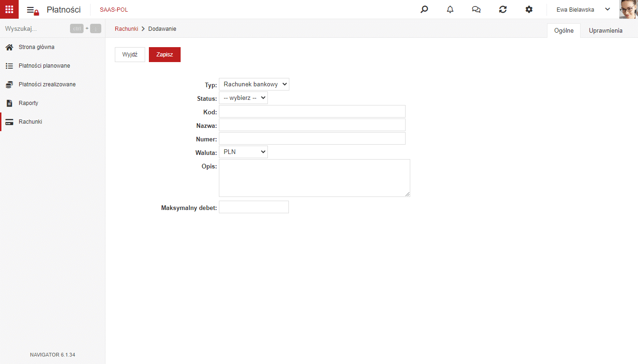Viewport: 638px width, 364px height.
Task: Focus the Maksymalny debet input field
Action: (254, 207)
